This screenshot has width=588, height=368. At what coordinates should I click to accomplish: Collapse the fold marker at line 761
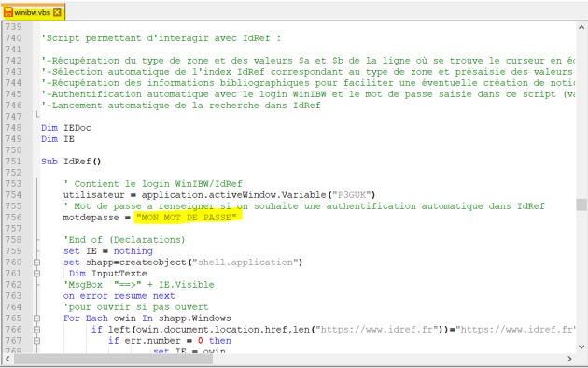[x=36, y=274]
